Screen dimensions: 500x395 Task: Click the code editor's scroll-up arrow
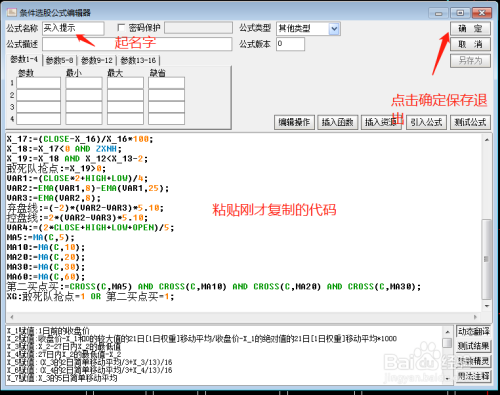coord(487,140)
